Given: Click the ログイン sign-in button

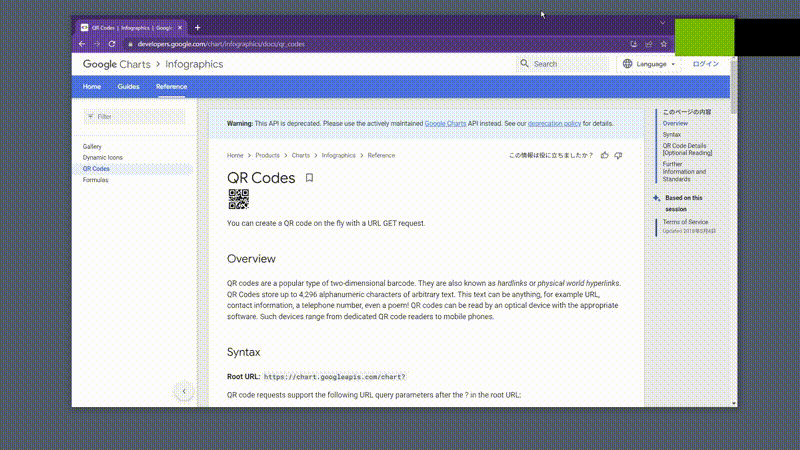Looking at the screenshot, I should pyautogui.click(x=706, y=64).
